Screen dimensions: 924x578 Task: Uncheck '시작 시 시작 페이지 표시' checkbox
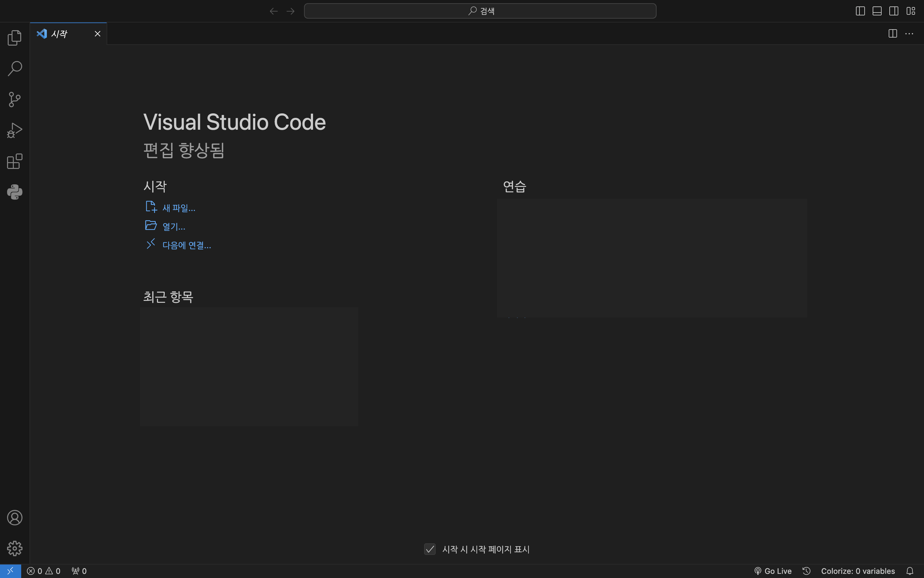point(430,549)
